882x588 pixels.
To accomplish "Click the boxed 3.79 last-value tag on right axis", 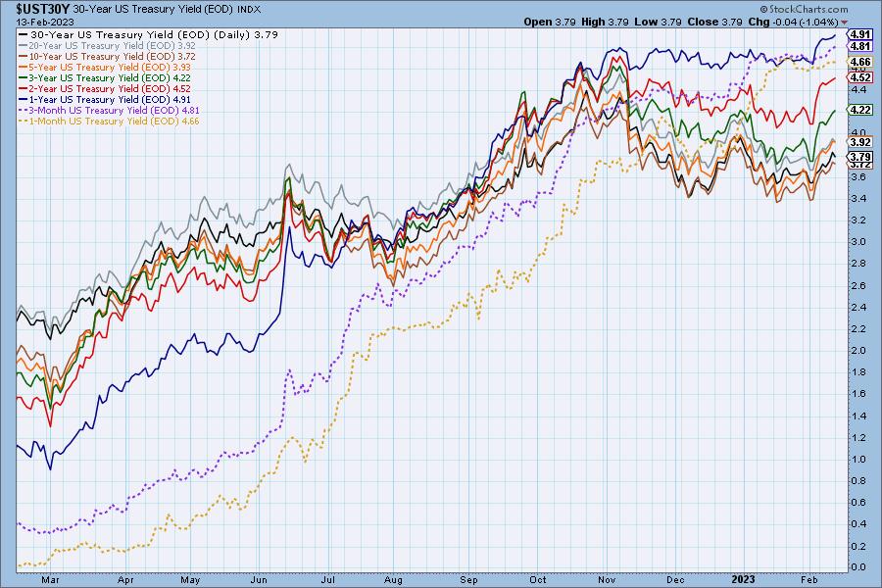I will (x=861, y=157).
